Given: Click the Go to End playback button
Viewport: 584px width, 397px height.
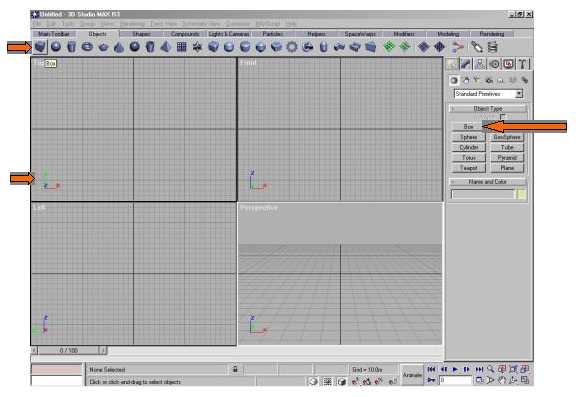Looking at the screenshot, I should tap(479, 369).
